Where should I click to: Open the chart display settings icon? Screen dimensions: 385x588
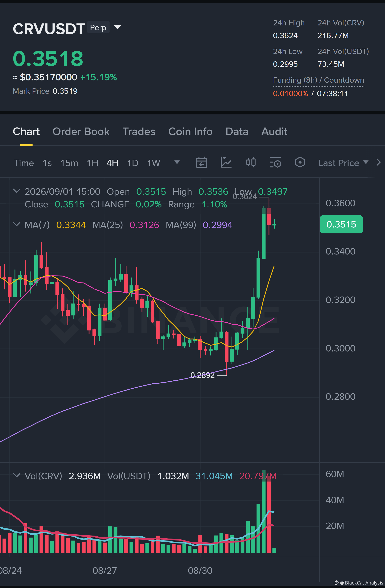pyautogui.click(x=275, y=162)
